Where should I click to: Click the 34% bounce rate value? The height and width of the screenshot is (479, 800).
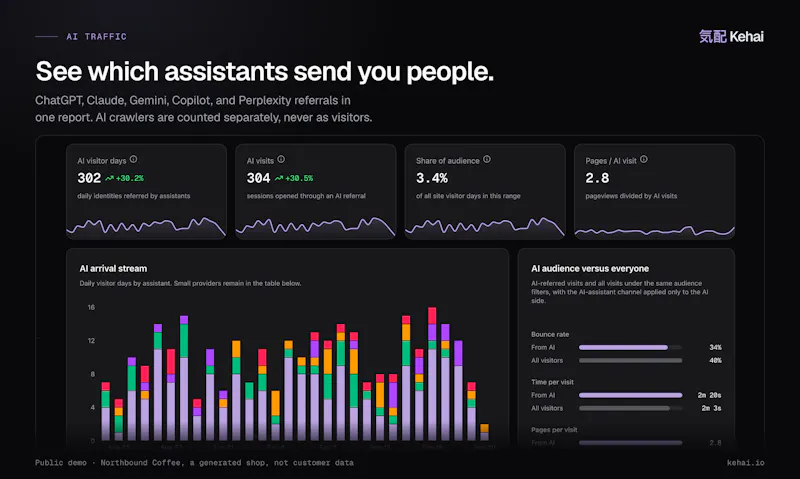click(x=715, y=347)
